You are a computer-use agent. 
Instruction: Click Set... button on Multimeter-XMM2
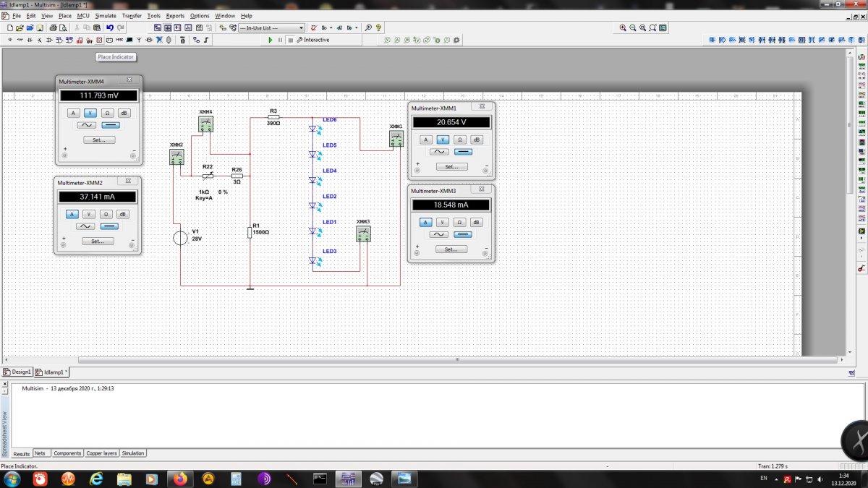pos(98,241)
